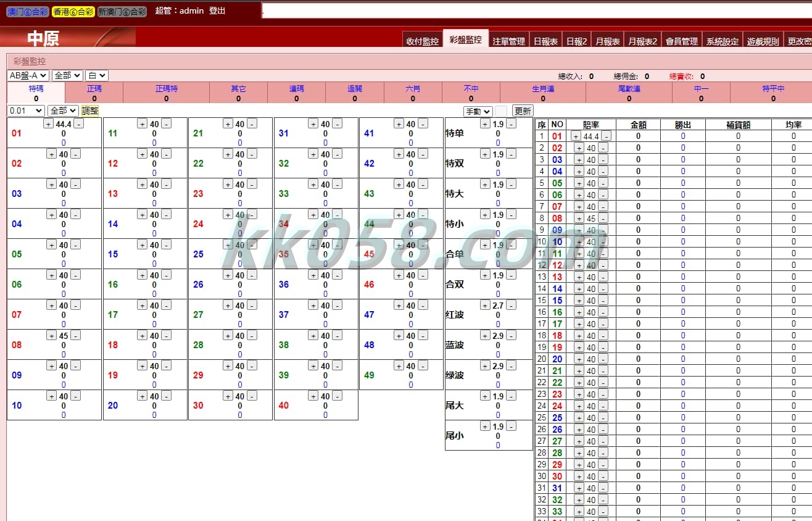Click plus button for number 08
This screenshot has width=812, height=521.
coord(52,336)
